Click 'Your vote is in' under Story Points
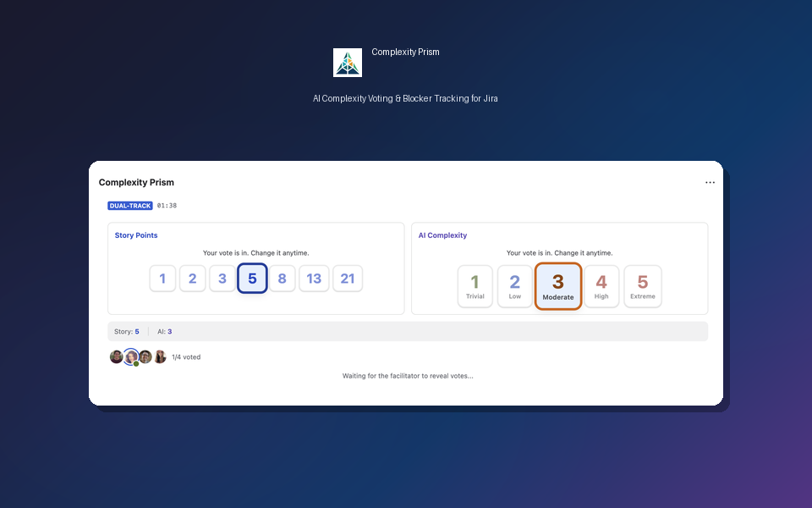 tap(255, 253)
